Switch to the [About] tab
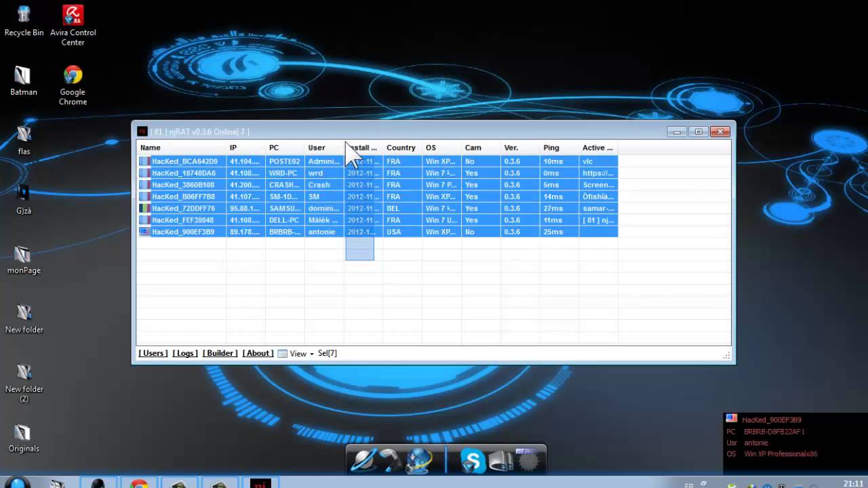Screen dimensions: 868x488 [258, 353]
